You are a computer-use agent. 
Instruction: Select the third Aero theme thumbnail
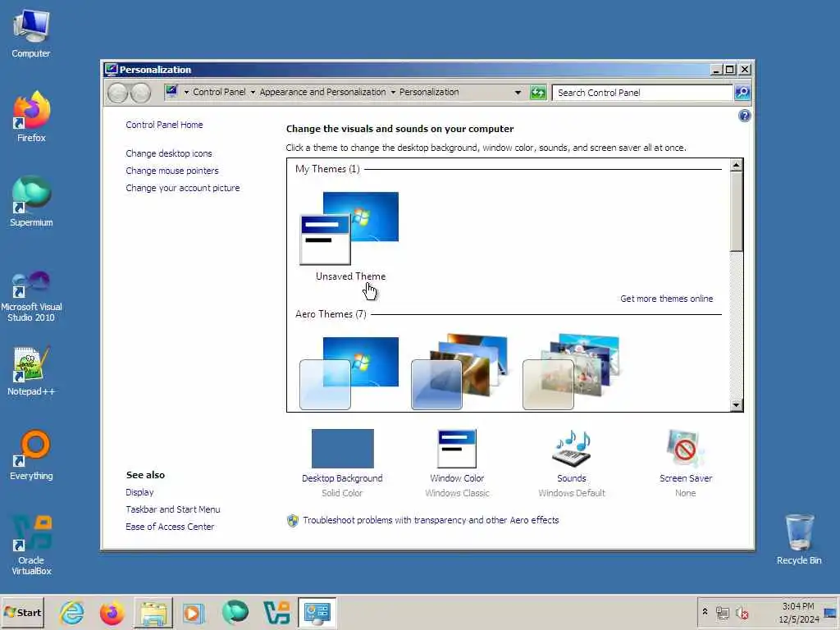[x=571, y=373]
